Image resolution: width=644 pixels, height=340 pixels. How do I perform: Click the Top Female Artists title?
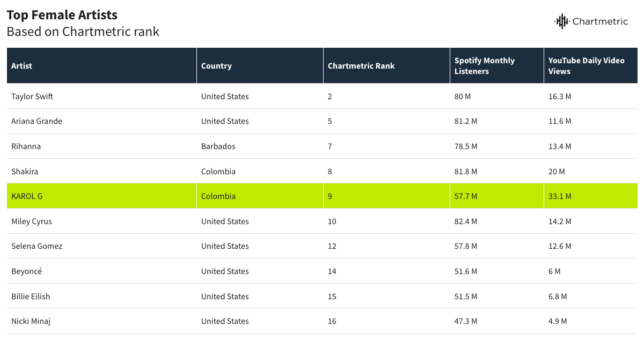point(62,14)
